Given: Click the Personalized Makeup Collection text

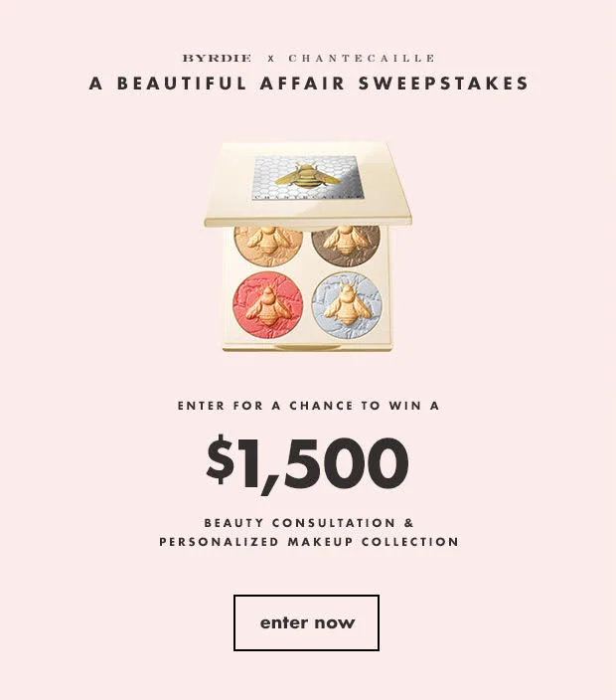Looking at the screenshot, I should (x=309, y=542).
